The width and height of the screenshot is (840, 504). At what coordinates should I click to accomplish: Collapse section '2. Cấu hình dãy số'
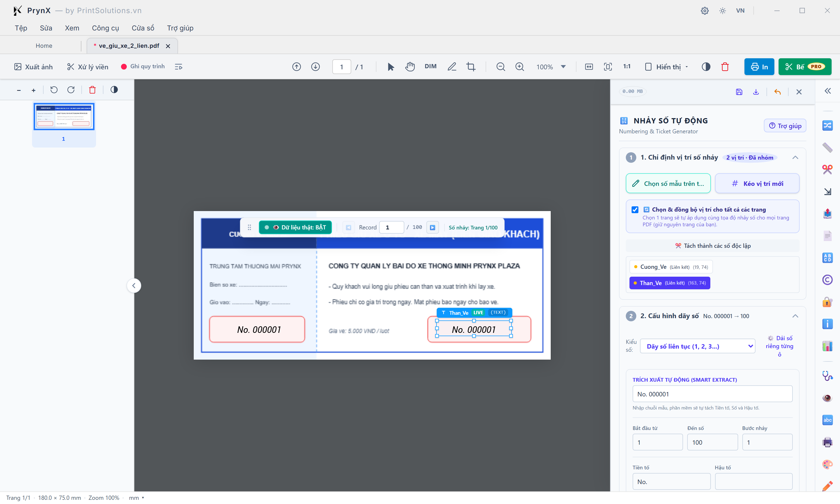pos(795,316)
